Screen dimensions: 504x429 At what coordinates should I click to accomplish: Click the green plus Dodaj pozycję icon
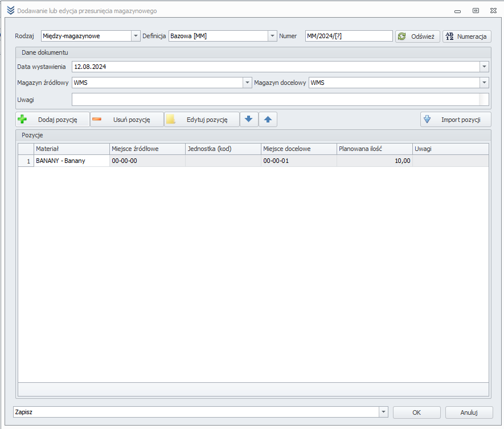coord(22,119)
